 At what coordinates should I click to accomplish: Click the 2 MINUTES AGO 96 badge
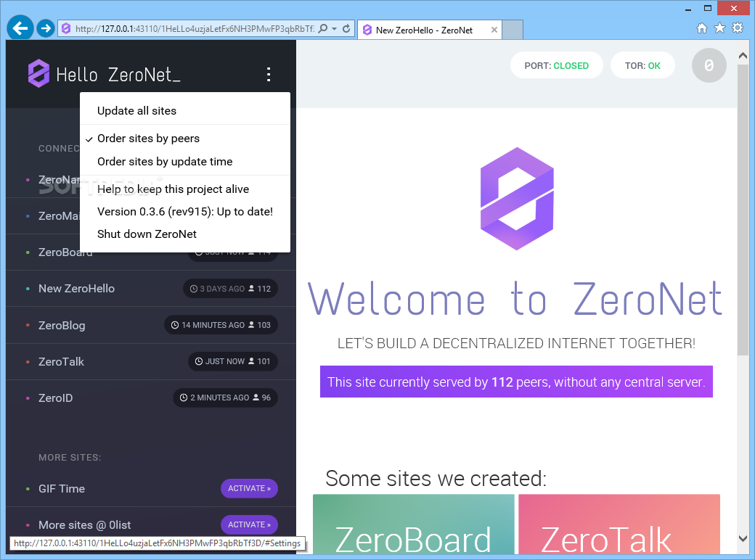(225, 398)
